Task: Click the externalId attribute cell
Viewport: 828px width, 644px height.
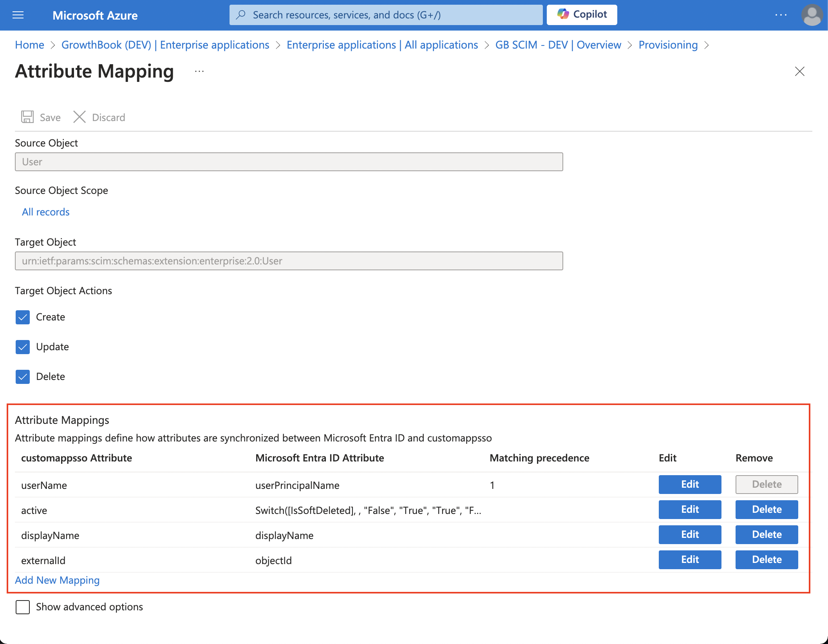Action: [x=43, y=561]
